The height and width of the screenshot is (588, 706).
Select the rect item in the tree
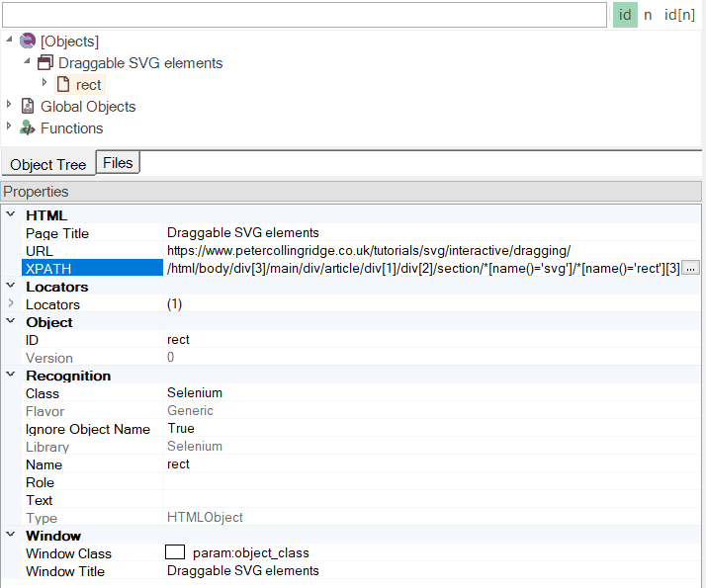88,85
